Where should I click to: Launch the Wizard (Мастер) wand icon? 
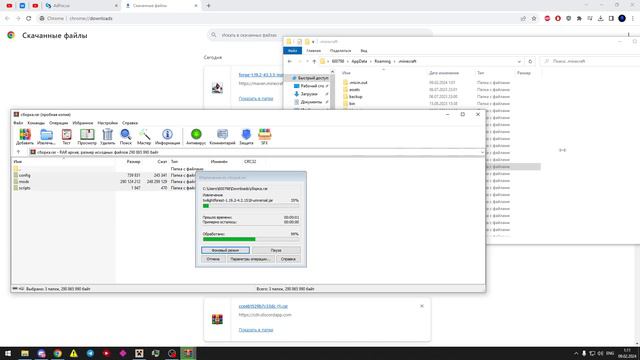(x=144, y=137)
